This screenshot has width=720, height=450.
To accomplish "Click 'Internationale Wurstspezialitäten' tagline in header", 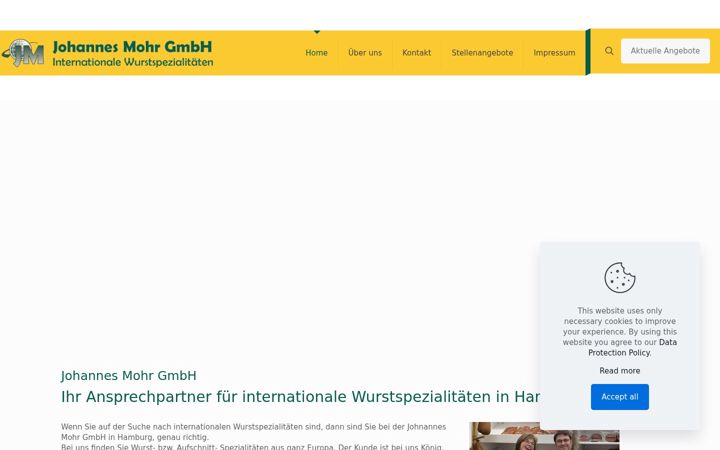I will (x=133, y=62).
